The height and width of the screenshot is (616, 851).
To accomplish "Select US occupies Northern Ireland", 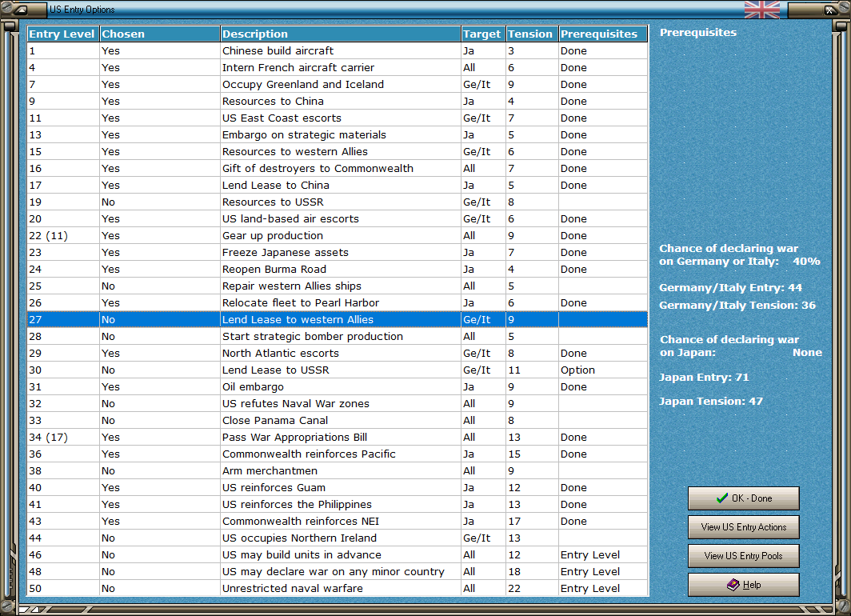I will 337,538.
